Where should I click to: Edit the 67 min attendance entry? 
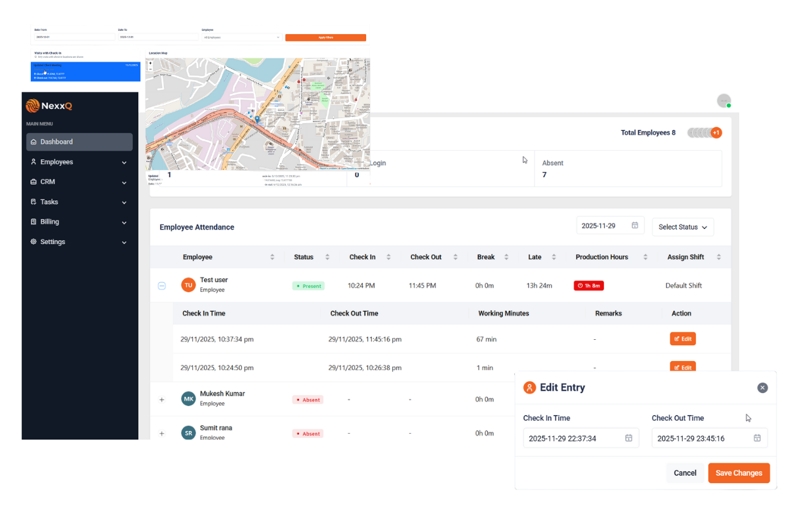pyautogui.click(x=682, y=339)
